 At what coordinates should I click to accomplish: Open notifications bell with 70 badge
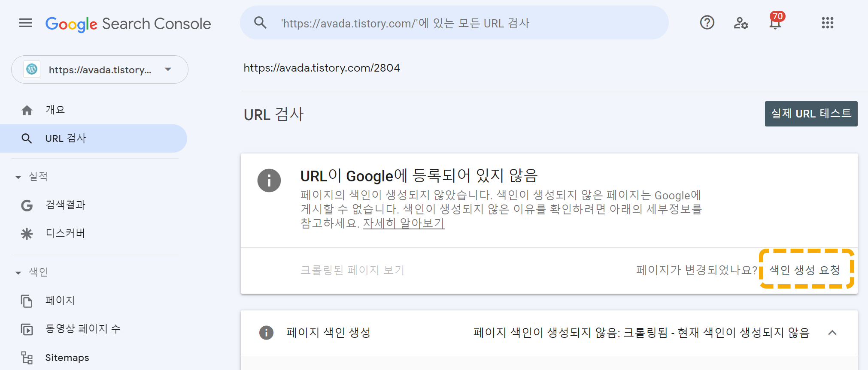[x=776, y=21]
